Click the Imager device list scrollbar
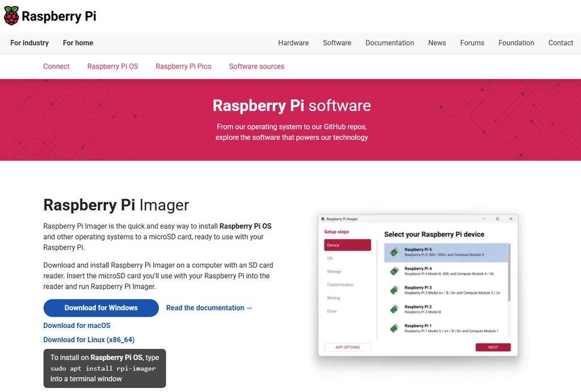 point(509,272)
